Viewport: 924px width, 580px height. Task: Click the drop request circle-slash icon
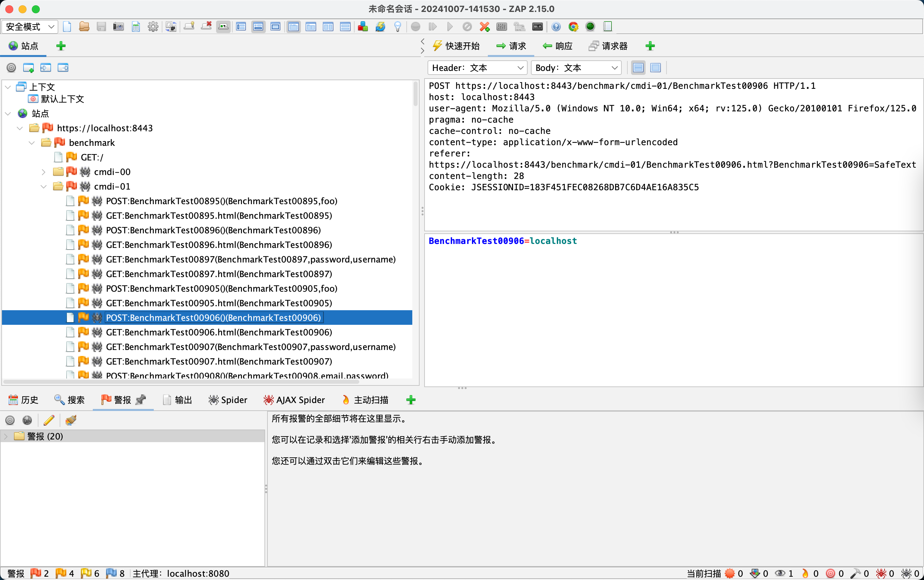click(x=467, y=27)
